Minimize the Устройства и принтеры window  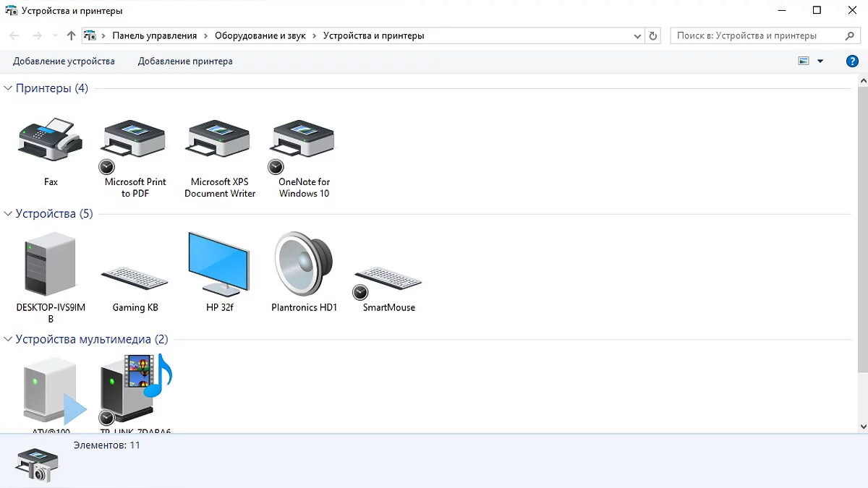(x=783, y=10)
